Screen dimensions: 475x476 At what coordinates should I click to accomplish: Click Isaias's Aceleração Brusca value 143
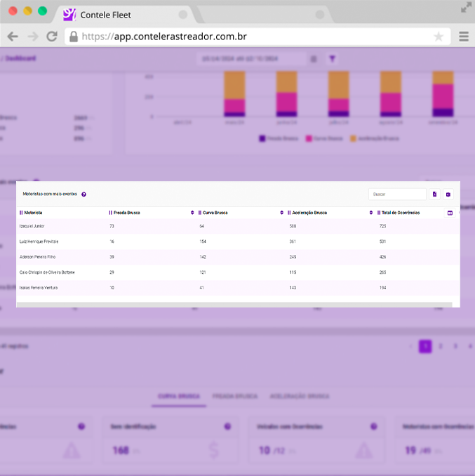[293, 288]
